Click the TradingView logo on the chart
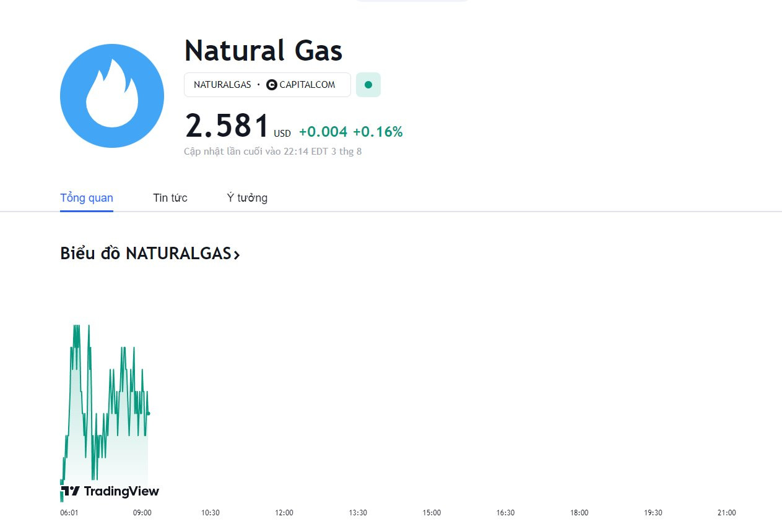 (110, 491)
